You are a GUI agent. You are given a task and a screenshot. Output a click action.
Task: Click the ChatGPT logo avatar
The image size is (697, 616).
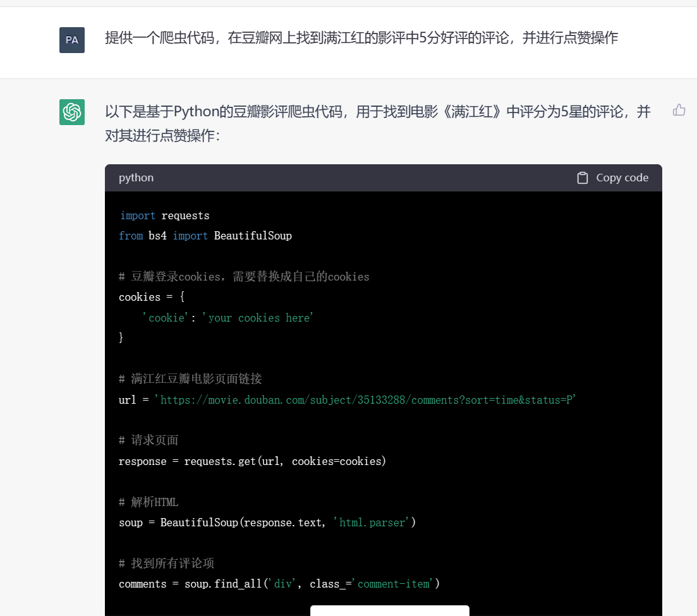(72, 112)
